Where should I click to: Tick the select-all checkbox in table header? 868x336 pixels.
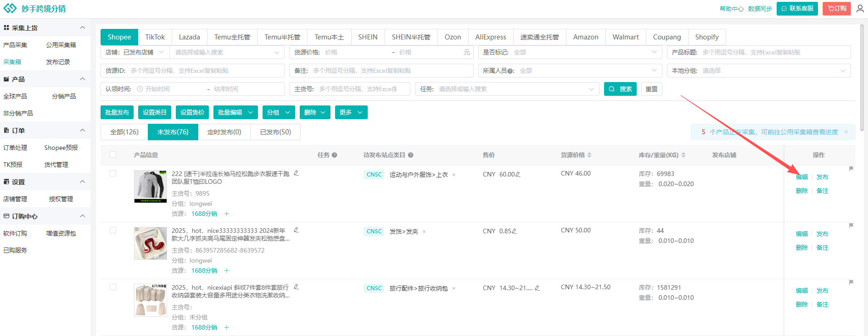pyautogui.click(x=113, y=155)
